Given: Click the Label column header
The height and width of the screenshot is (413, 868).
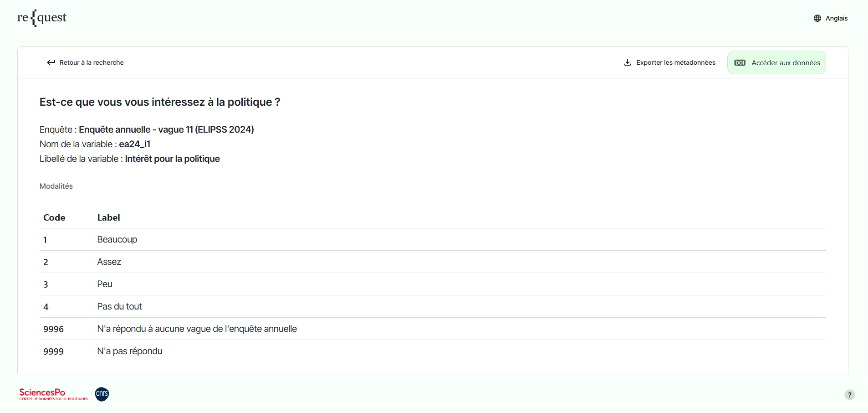Looking at the screenshot, I should (x=108, y=217).
